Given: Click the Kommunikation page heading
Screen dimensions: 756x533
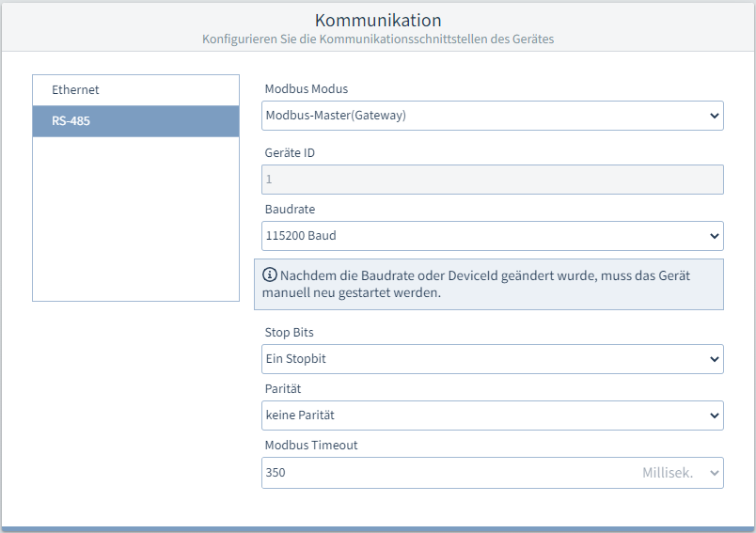Looking at the screenshot, I should click(x=378, y=20).
